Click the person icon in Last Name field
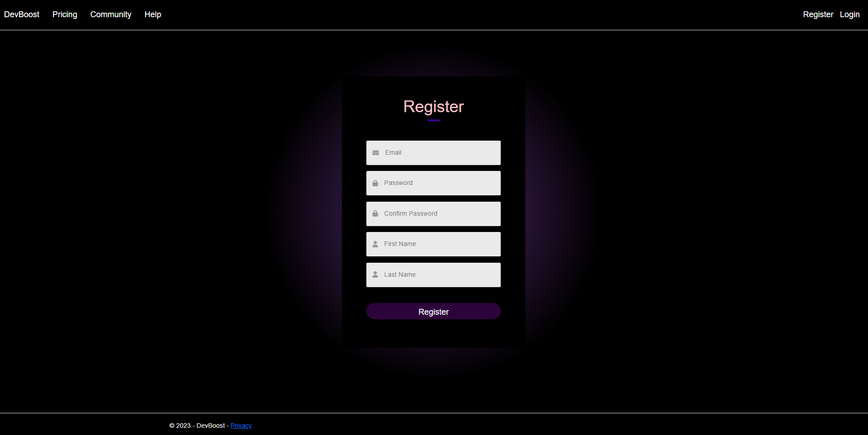Screen dimensions: 868x435 [375, 274]
